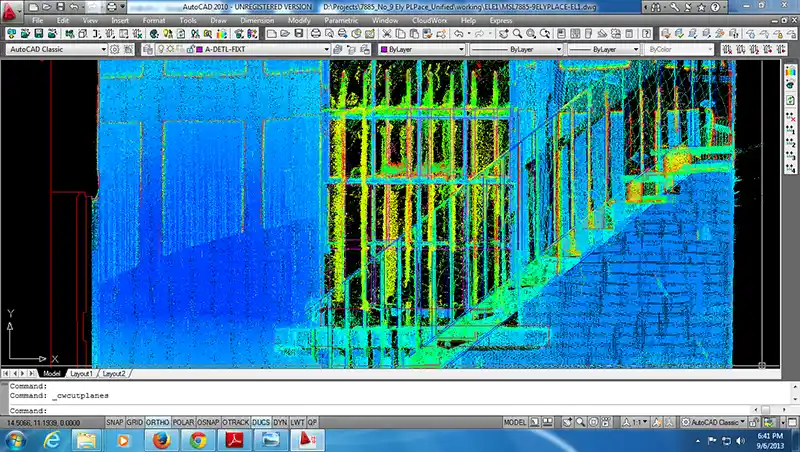Click the Make Object's Layer Current icon
Screen dimensions: 800x452
(337, 49)
